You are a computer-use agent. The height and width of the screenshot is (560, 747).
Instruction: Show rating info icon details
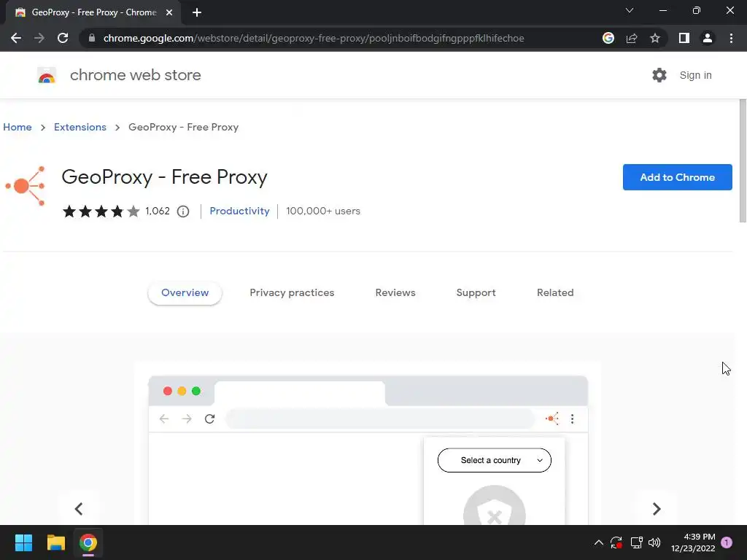click(x=183, y=211)
